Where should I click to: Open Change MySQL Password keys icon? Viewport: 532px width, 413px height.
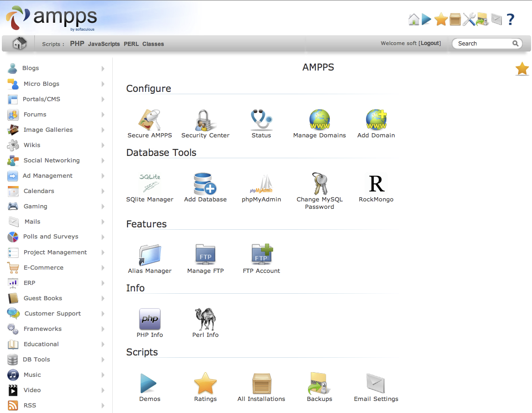(x=320, y=183)
